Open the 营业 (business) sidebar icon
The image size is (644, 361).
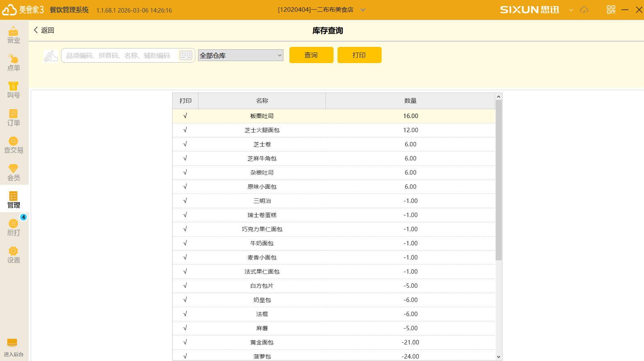tap(13, 35)
